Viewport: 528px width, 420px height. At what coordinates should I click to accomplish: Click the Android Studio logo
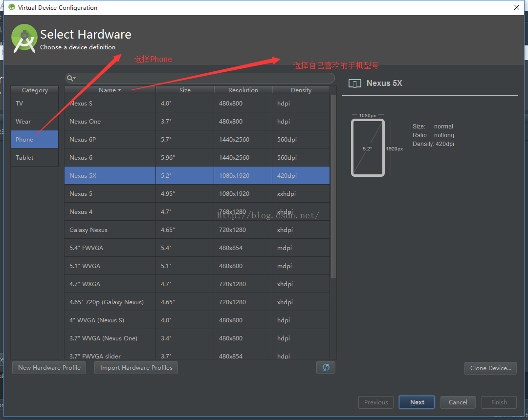pyautogui.click(x=23, y=39)
